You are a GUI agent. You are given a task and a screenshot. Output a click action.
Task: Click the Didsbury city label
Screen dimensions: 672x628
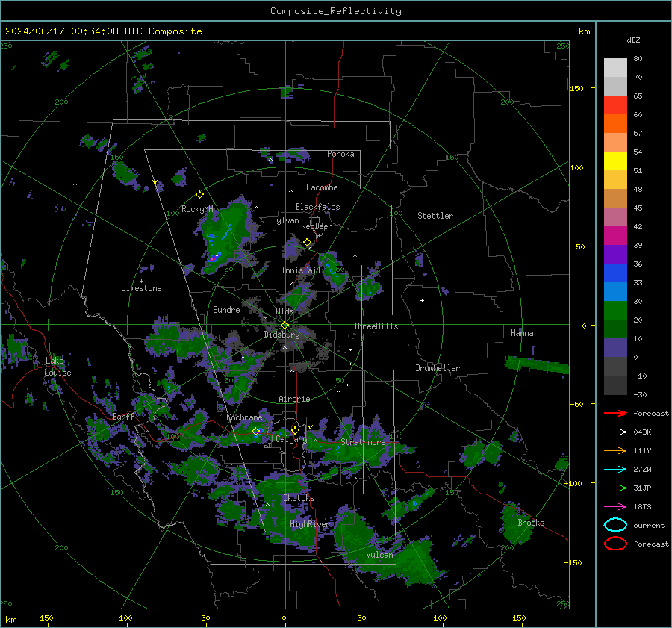click(x=281, y=335)
